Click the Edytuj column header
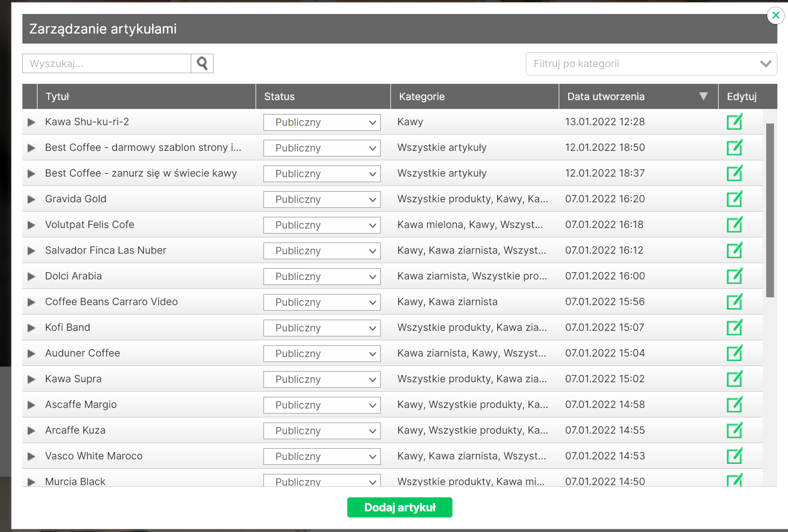Viewport: 788px width, 532px height. pos(748,96)
